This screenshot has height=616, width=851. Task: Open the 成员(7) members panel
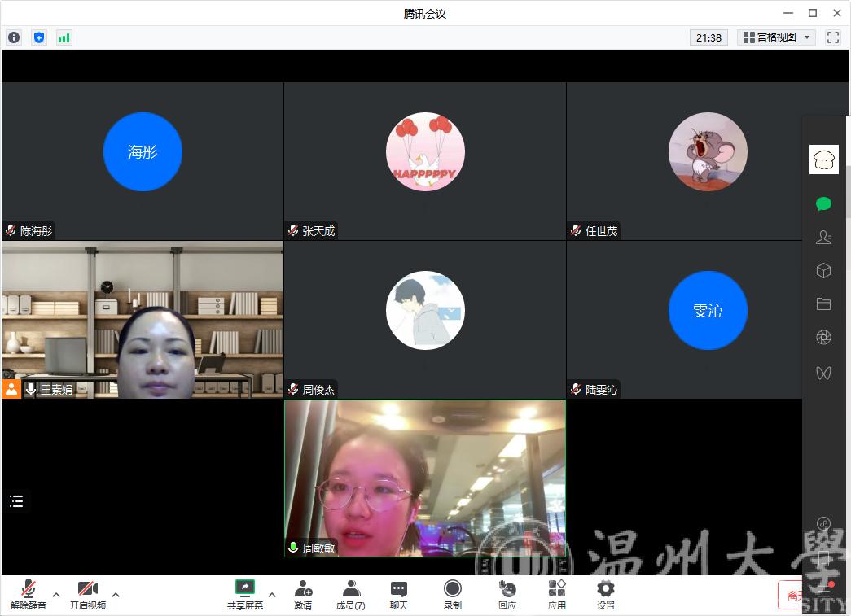351,594
